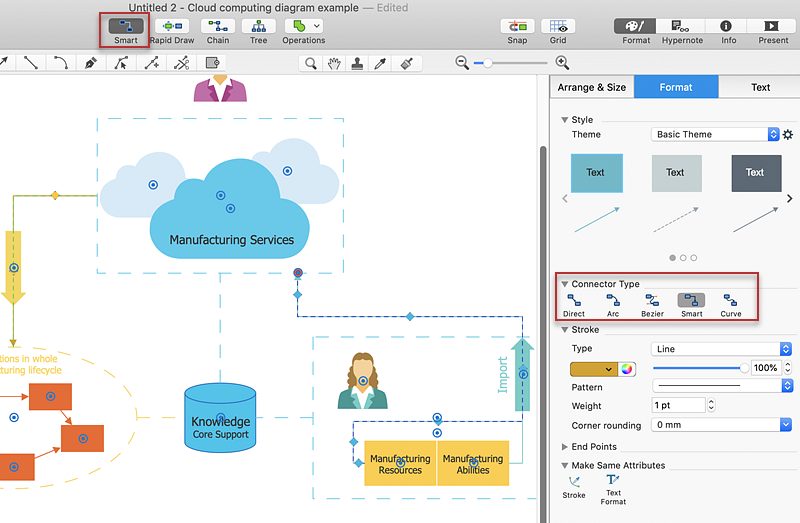This screenshot has width=800, height=523.
Task: Choose the Bezier connector type
Action: (651, 300)
